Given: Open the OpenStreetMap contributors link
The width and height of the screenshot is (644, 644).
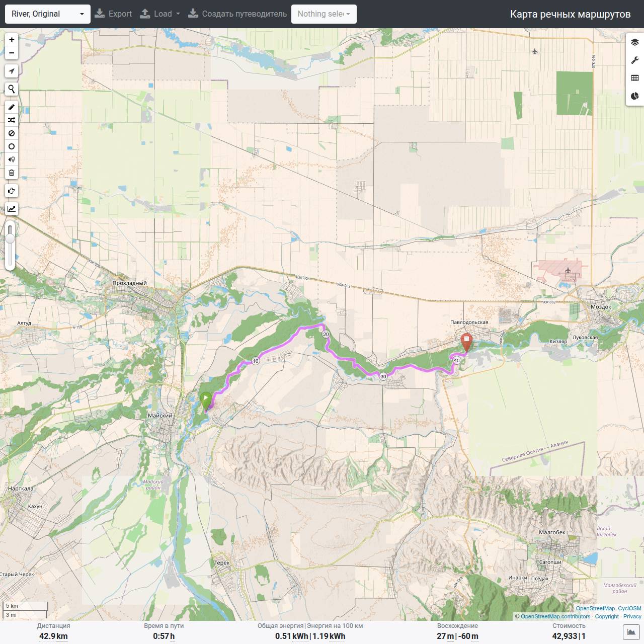Looking at the screenshot, I should click(x=555, y=616).
